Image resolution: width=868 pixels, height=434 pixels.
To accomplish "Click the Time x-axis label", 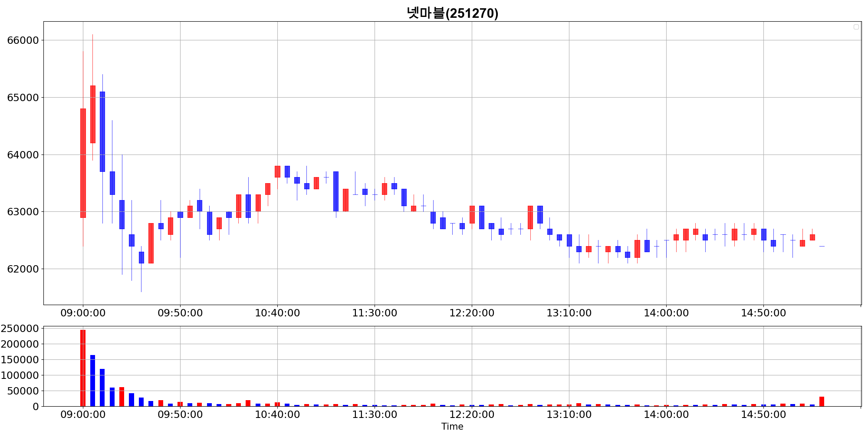I will tap(452, 427).
